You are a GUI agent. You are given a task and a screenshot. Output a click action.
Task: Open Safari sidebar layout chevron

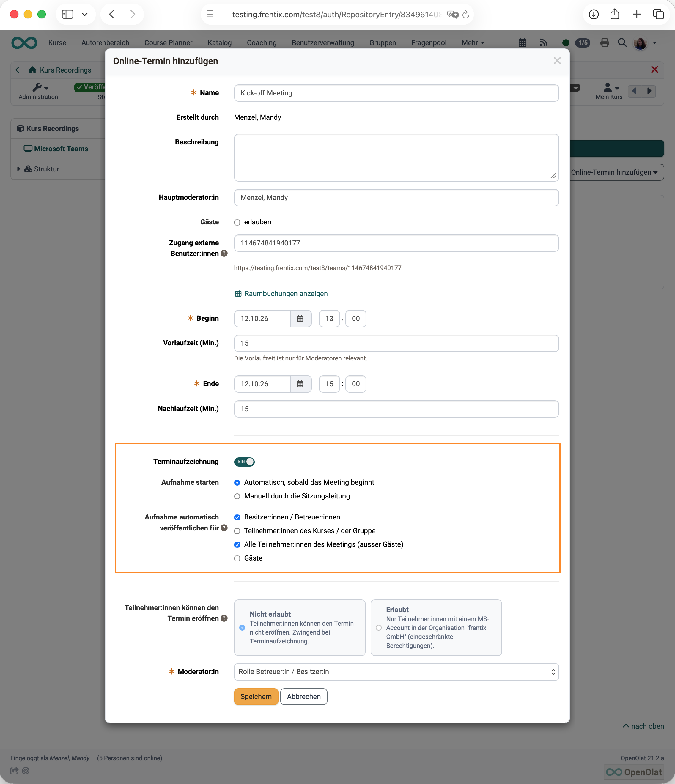pos(85,14)
